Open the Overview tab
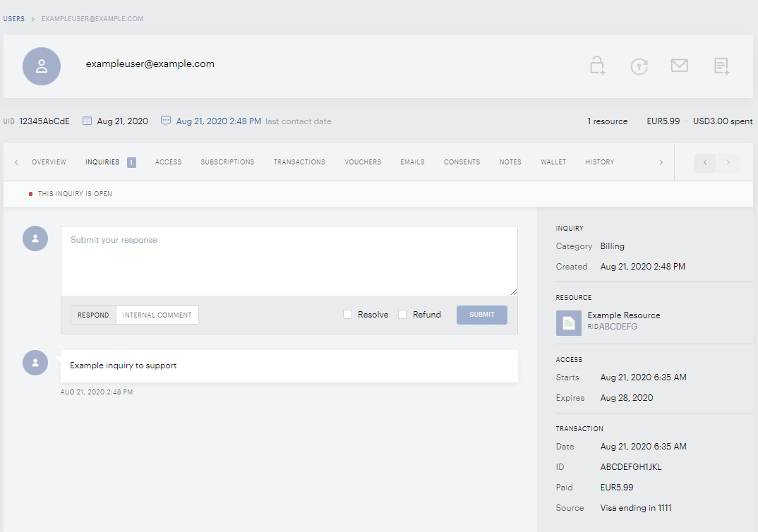 point(49,162)
